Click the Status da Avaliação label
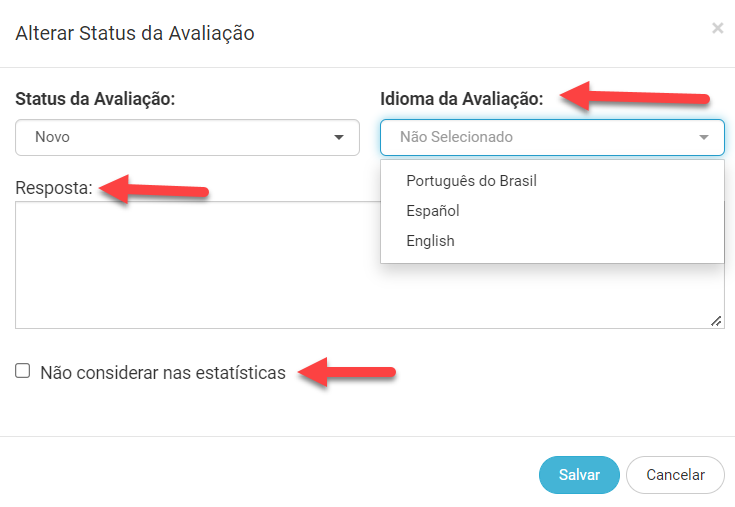The height and width of the screenshot is (507, 735). pos(96,99)
